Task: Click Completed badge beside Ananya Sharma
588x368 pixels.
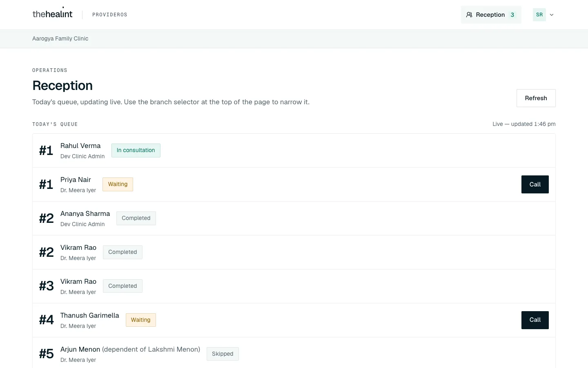Action: pyautogui.click(x=136, y=218)
